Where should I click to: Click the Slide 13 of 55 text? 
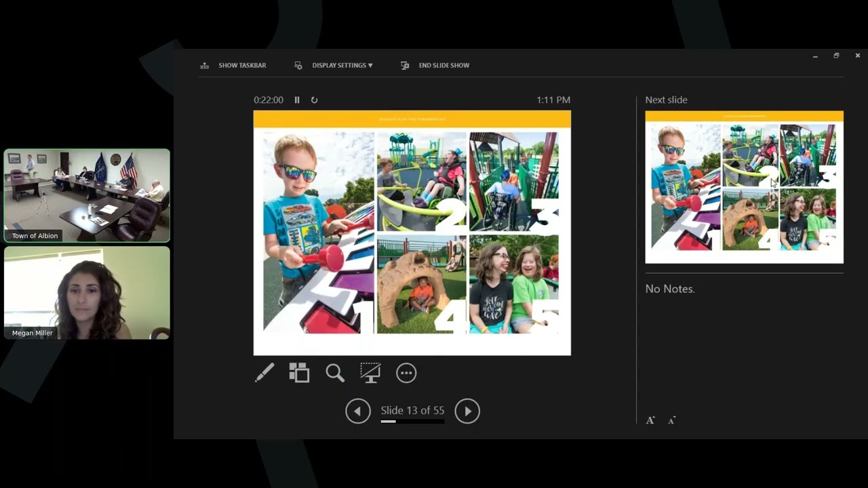pos(412,410)
